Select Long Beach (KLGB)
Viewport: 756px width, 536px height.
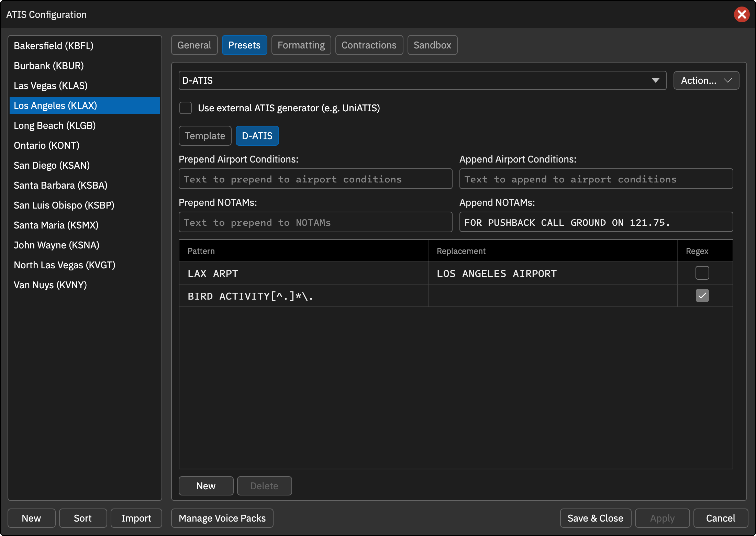point(85,125)
